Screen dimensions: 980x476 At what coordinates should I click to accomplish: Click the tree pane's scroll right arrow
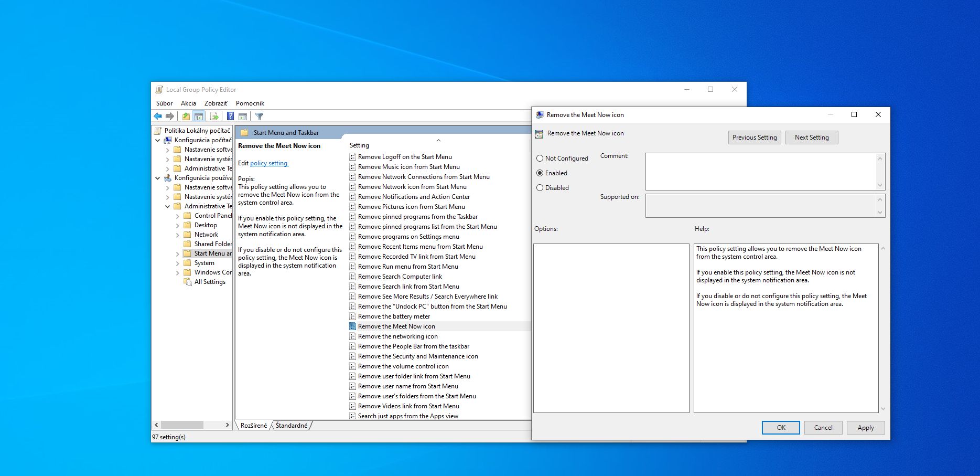click(227, 425)
